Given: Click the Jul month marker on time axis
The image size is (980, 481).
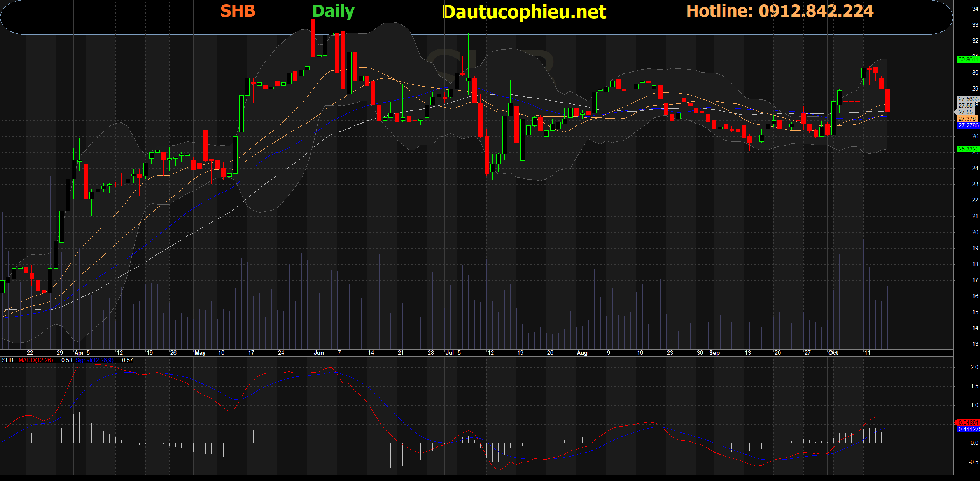Looking at the screenshot, I should [450, 353].
